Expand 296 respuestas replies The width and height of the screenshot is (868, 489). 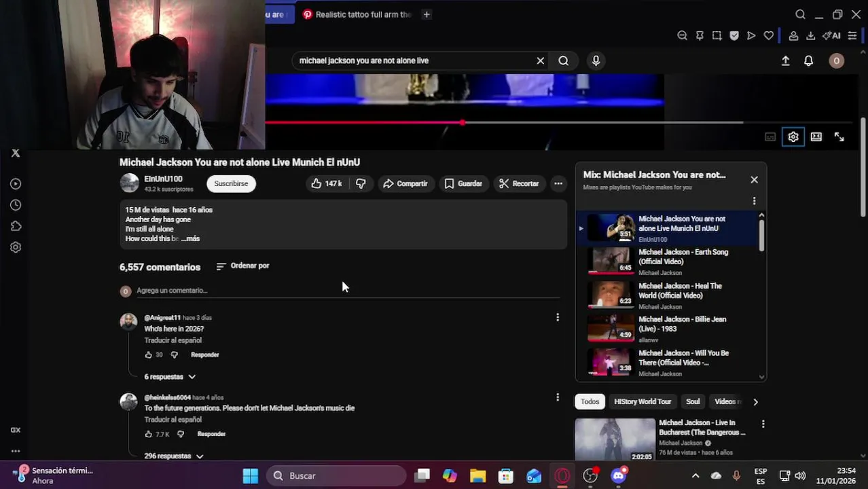pyautogui.click(x=174, y=456)
